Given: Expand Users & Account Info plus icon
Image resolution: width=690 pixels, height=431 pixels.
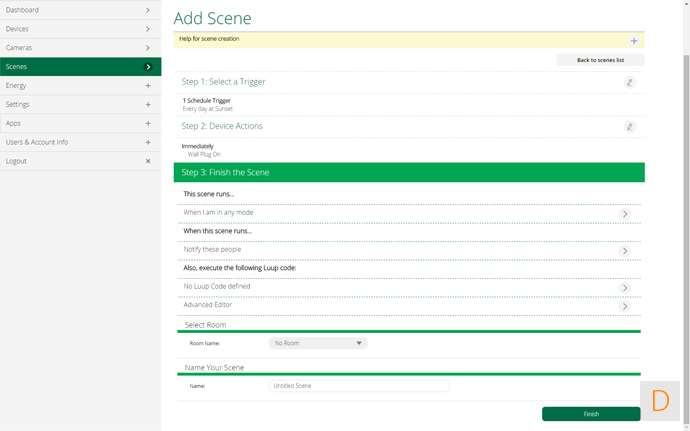Looking at the screenshot, I should [x=148, y=142].
